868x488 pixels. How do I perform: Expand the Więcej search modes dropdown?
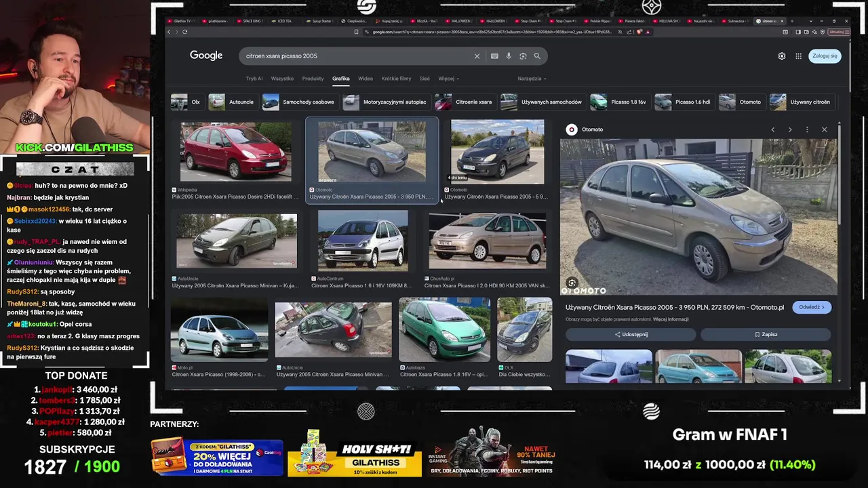(448, 79)
